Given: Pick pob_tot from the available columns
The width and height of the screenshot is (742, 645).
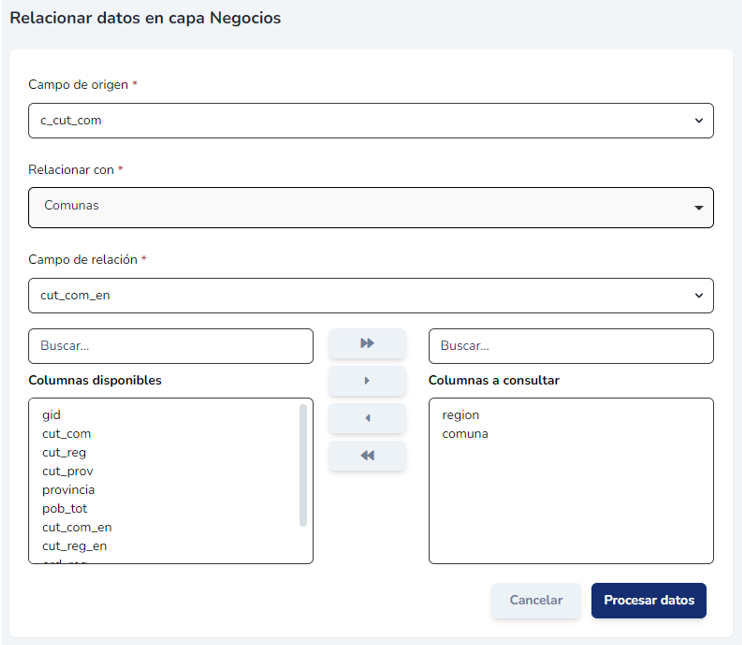Looking at the screenshot, I should click(x=64, y=509).
